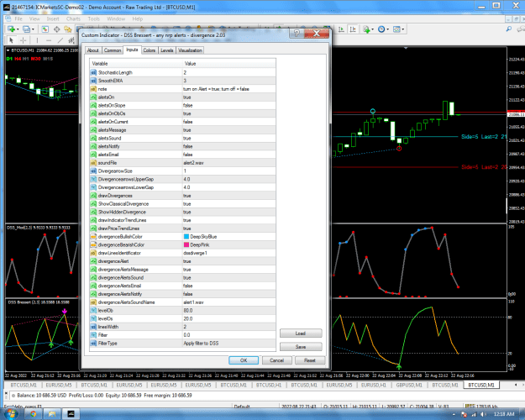Image resolution: width=525 pixels, height=420 pixels.
Task: Edit the soundFile value alert2.wav
Action: click(229, 163)
